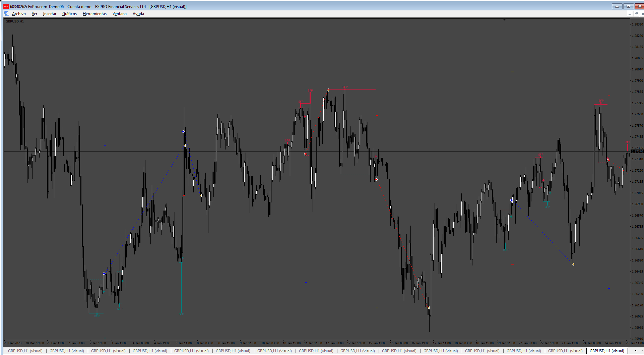Click the 19 Jan 11:00 time label
Viewport: 644px width, 355px height.
click(506, 343)
